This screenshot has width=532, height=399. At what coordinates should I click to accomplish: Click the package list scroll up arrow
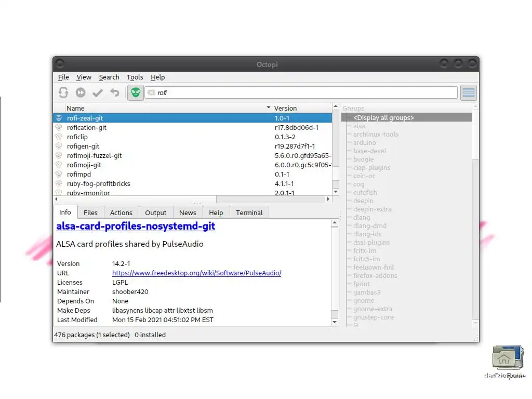point(336,107)
